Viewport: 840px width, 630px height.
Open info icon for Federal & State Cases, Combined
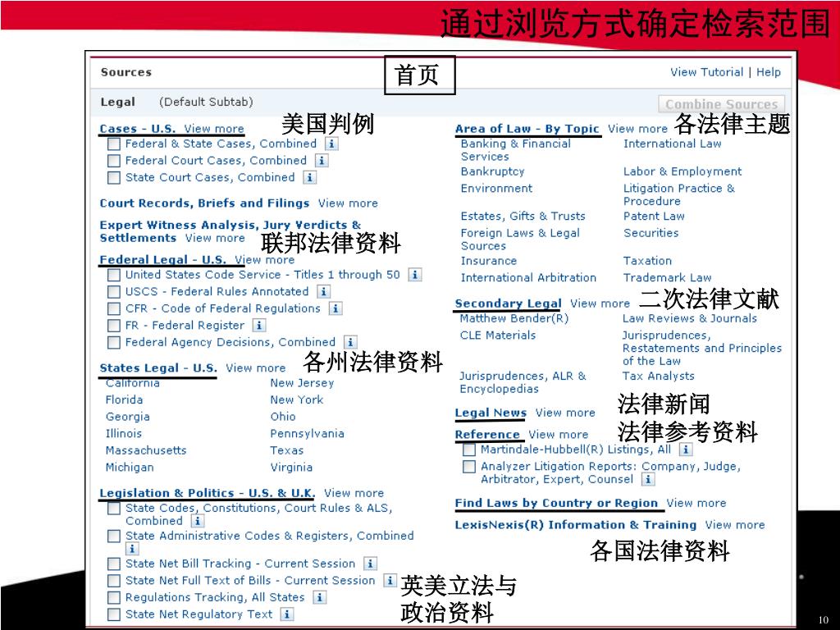click(x=331, y=144)
